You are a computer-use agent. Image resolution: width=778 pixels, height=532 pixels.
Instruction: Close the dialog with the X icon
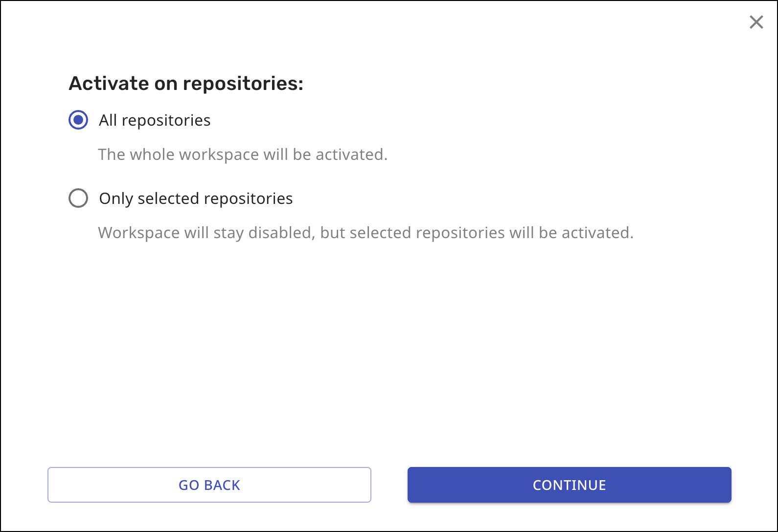coord(756,22)
